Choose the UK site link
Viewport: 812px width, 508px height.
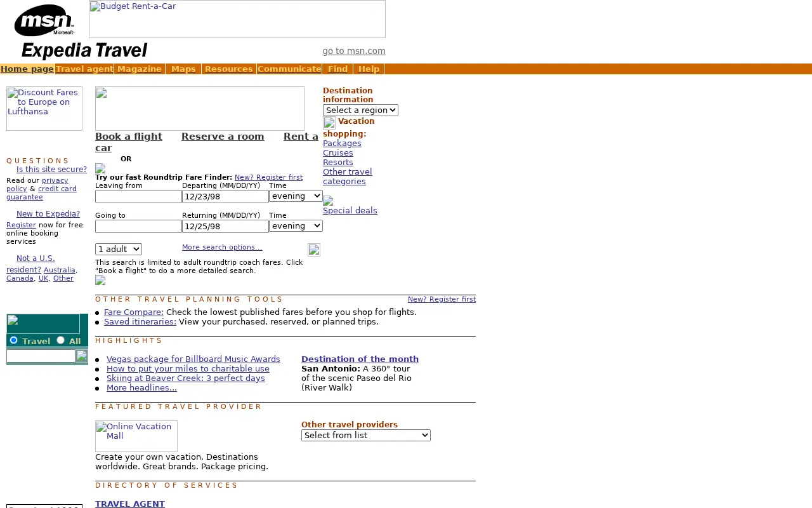(43, 279)
